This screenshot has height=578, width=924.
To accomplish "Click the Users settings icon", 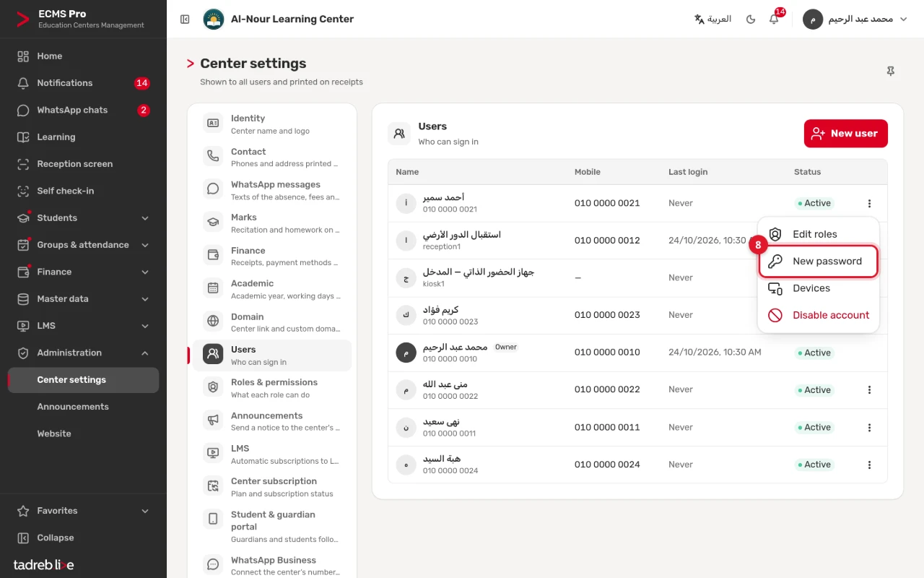I will click(213, 354).
